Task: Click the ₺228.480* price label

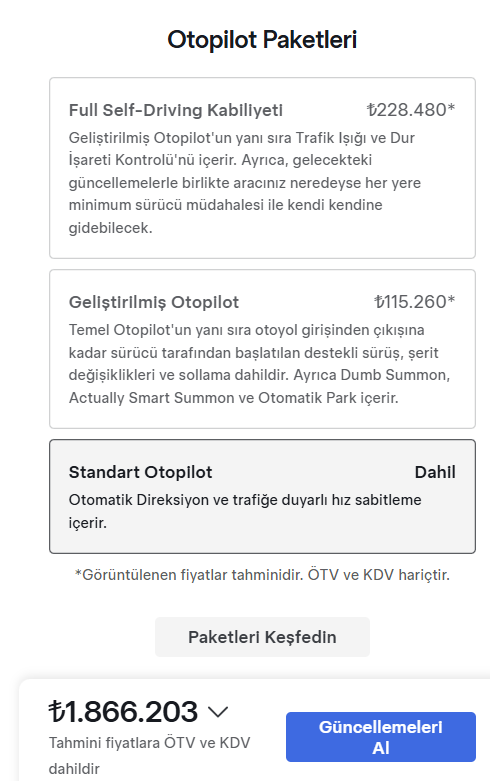Action: pyautogui.click(x=411, y=110)
